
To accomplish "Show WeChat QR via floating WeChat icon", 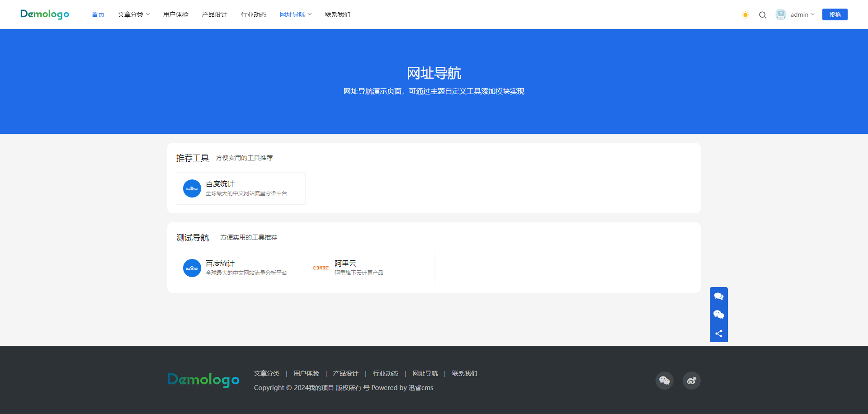I will pyautogui.click(x=718, y=315).
